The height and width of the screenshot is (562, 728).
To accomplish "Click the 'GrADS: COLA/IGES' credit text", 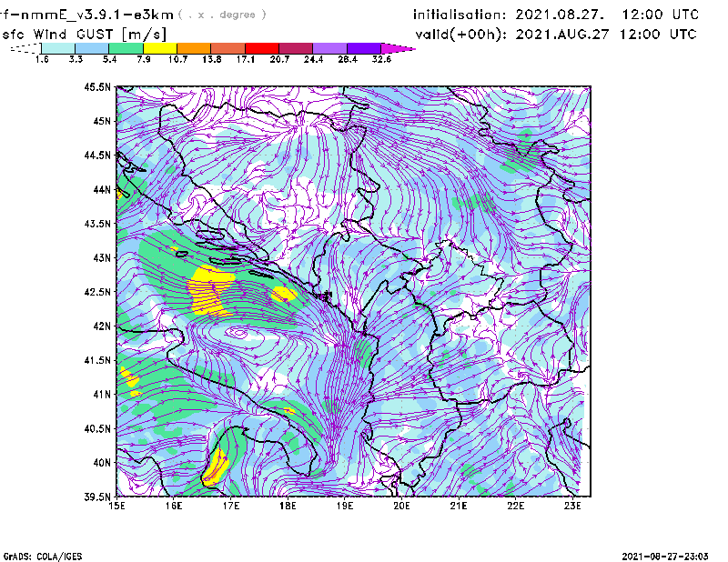I will [x=43, y=557].
